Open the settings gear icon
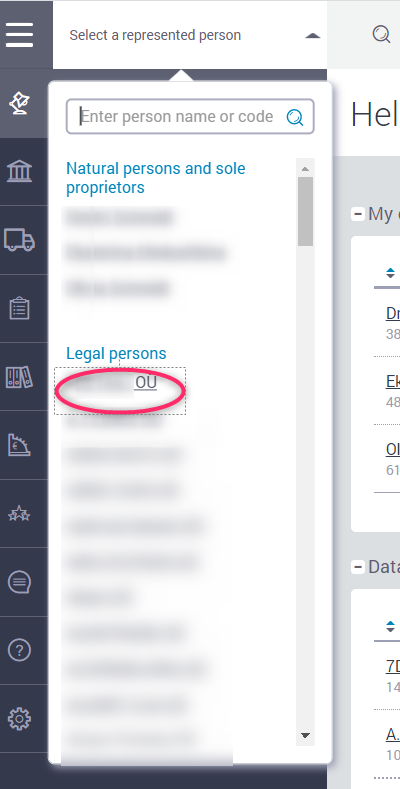 pos(20,719)
